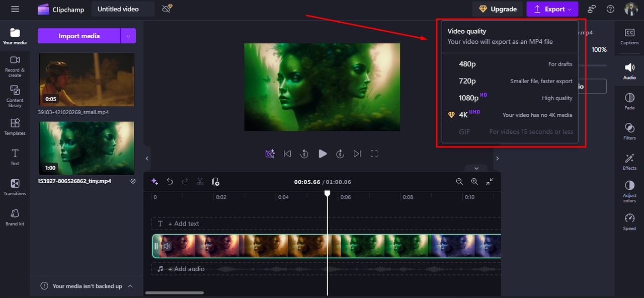Viewport: 644px width, 298px height.
Task: Skip to start of video
Action: (287, 154)
